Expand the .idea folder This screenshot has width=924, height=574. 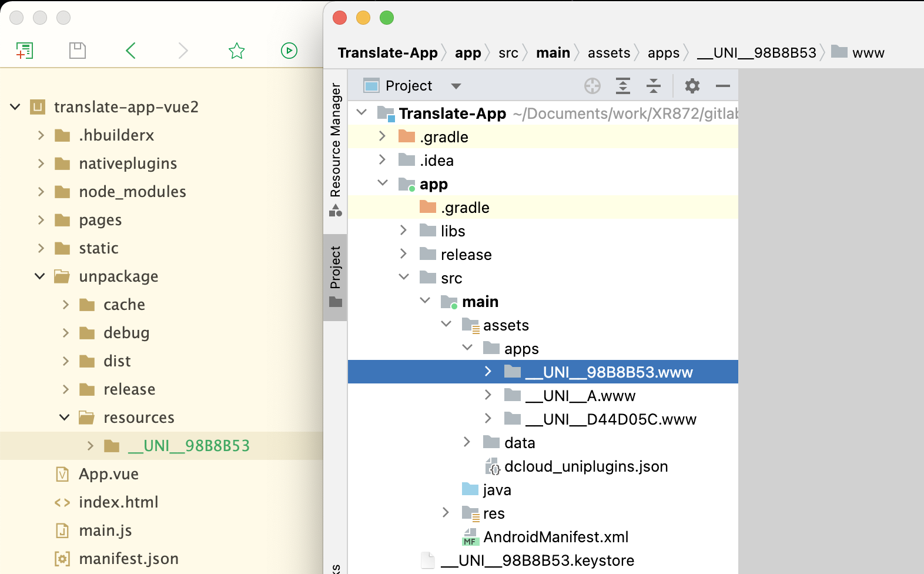382,160
